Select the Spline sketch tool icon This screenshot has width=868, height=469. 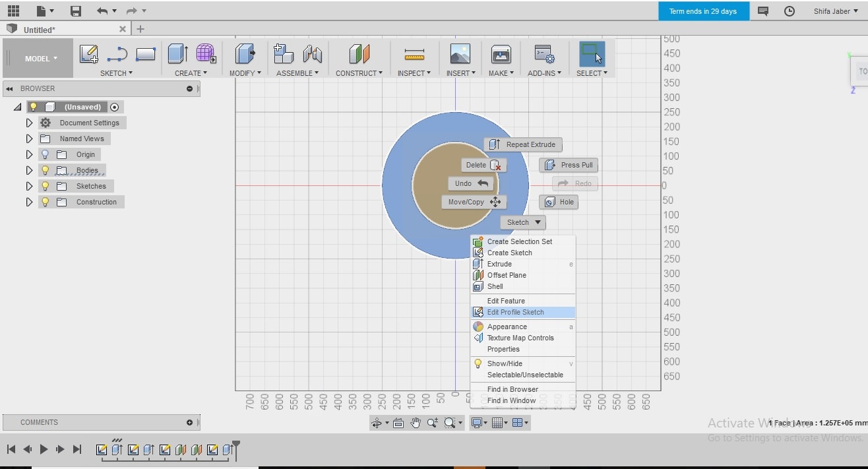(x=117, y=54)
